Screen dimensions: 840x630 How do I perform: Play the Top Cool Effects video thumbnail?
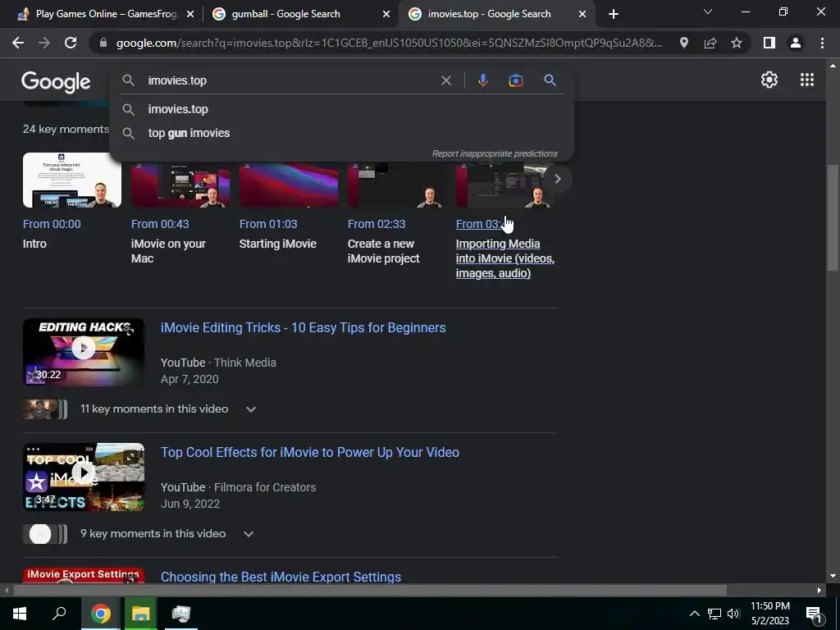pyautogui.click(x=84, y=477)
